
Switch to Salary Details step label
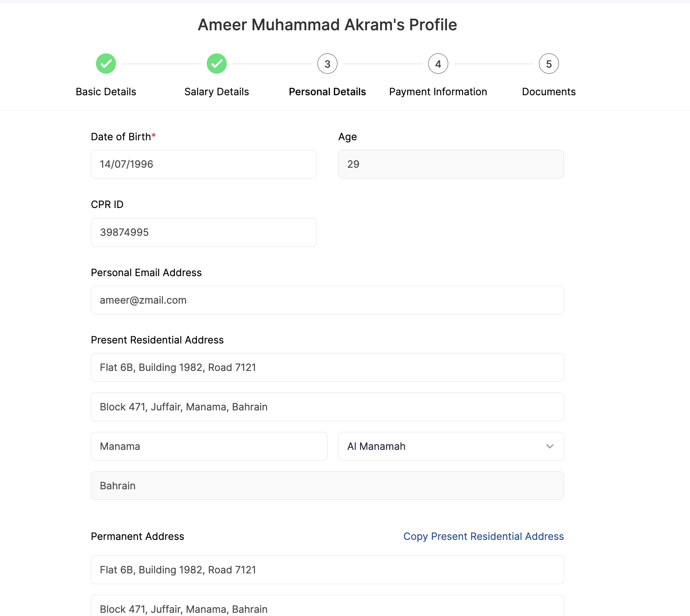217,92
